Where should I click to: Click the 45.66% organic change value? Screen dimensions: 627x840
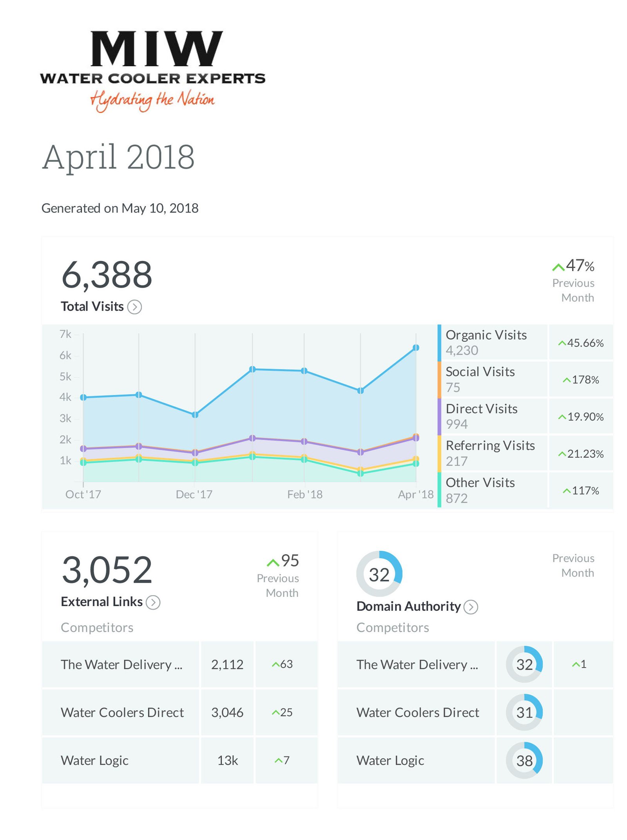(581, 343)
